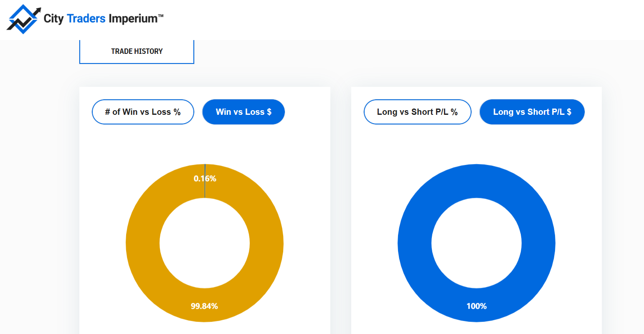
Task: Click the 99.84% chart label
Action: pos(204,306)
